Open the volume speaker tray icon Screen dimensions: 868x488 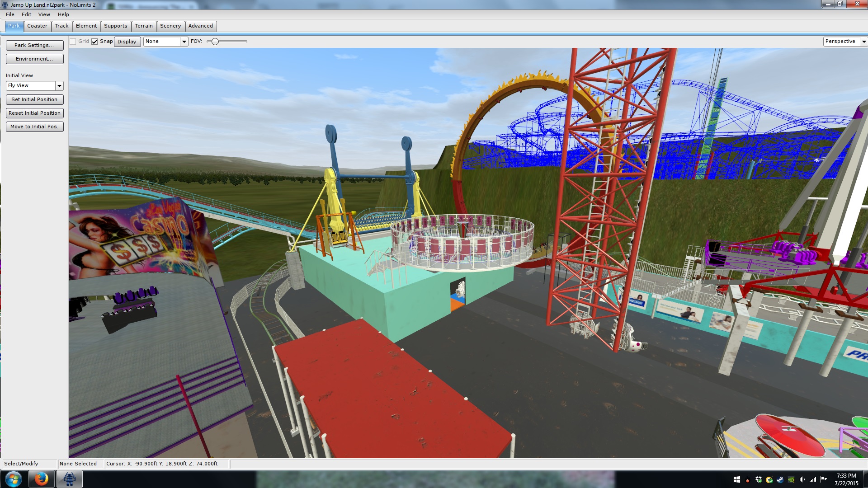[802, 479]
